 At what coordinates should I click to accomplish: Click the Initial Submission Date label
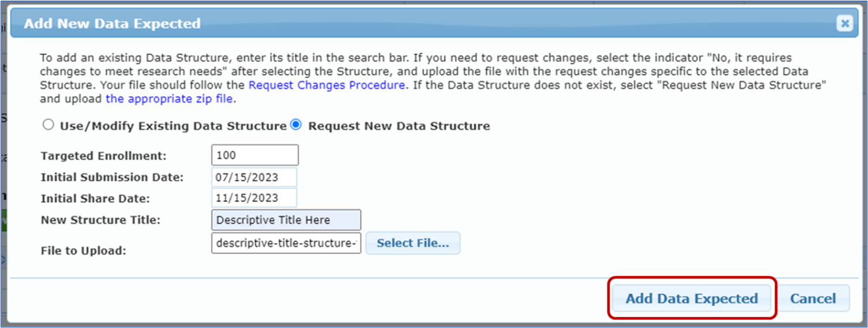pos(112,177)
